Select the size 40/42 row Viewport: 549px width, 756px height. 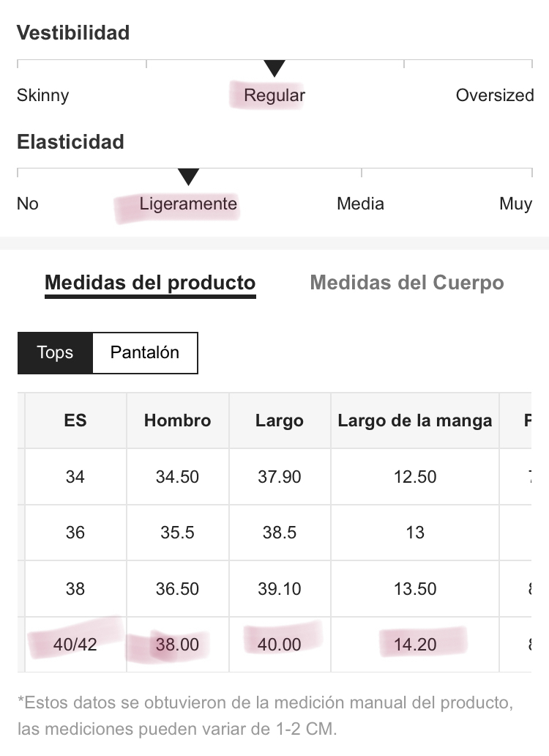pos(274,645)
